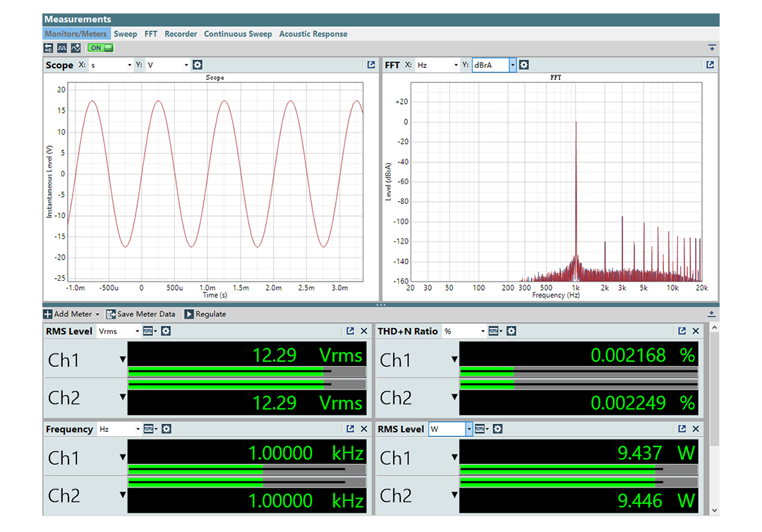Screen dimensions: 762x532
Task: Open the FFT Y-axis dBrA unit dropdown
Action: click(512, 65)
